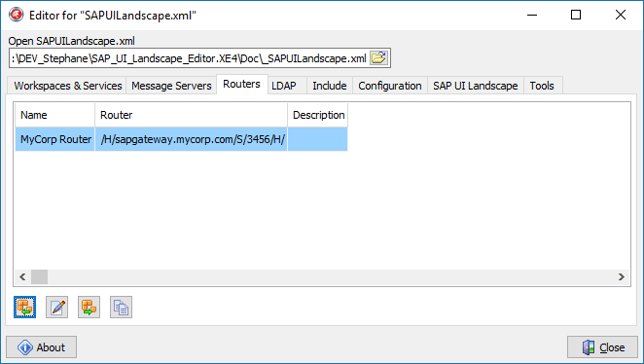Click the app icon in title bar

pos(17,15)
